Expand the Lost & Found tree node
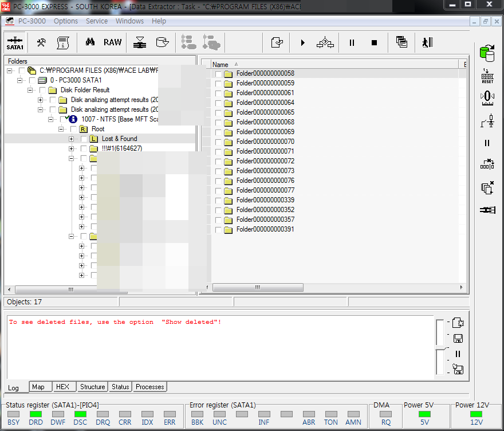504x431 pixels. 72,139
